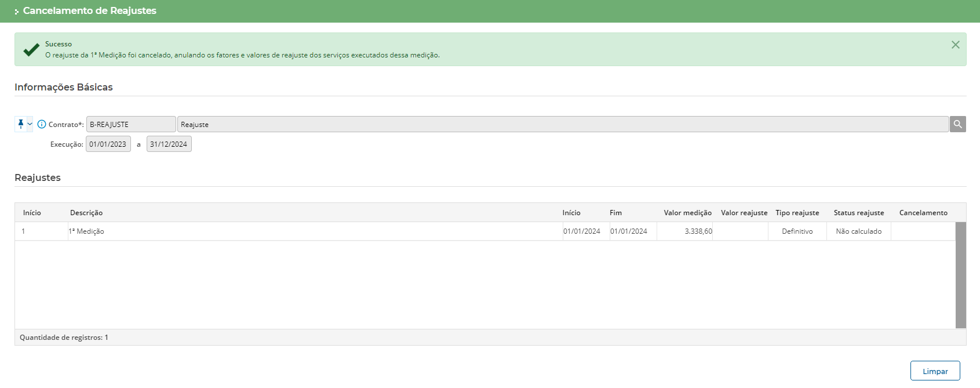Click the vertical scrollbar of the Reajustes table
The image size is (980, 388).
[x=960, y=275]
